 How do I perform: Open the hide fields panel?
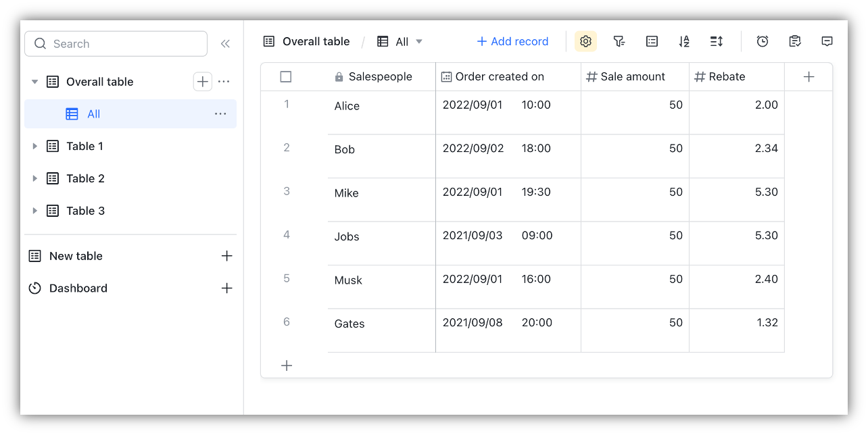[x=651, y=41]
